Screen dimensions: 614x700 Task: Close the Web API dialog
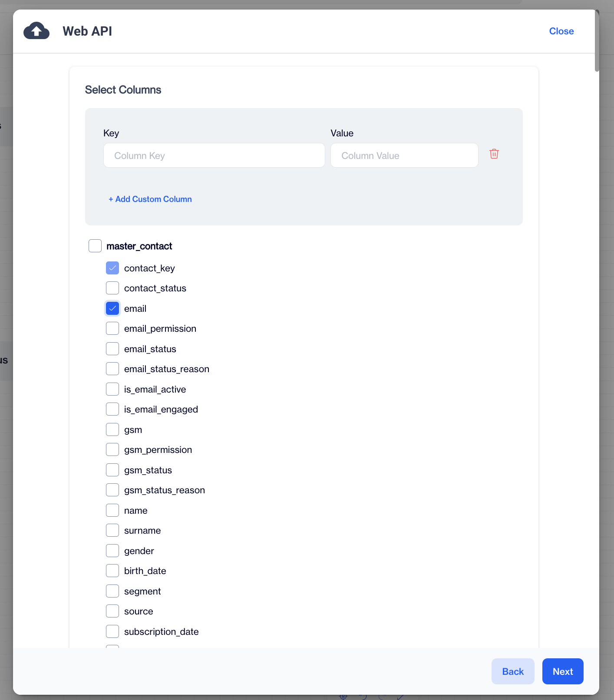(x=561, y=31)
